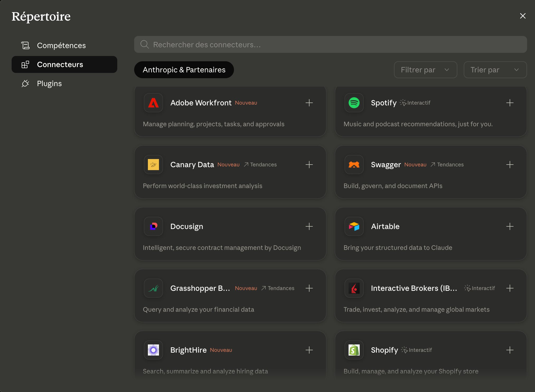Add the Docusign connector
This screenshot has width=535, height=392.
tap(309, 226)
